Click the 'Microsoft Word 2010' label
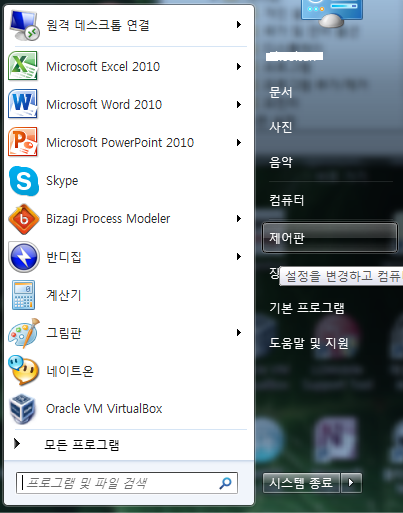Screen dimensions: 403x513 coord(104,105)
